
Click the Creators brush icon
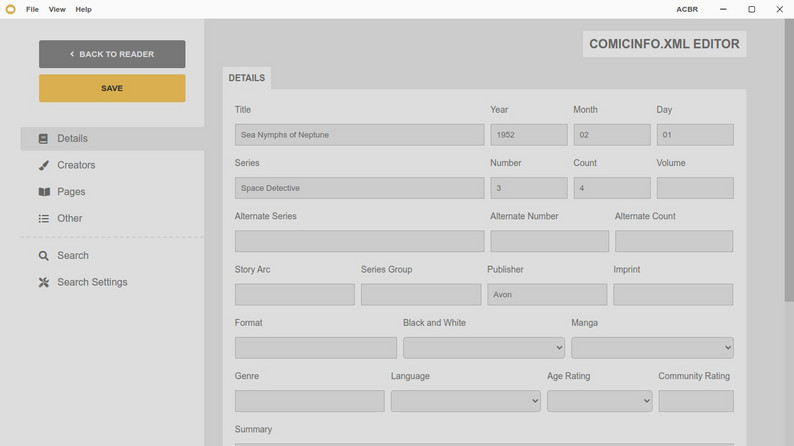pyautogui.click(x=44, y=165)
